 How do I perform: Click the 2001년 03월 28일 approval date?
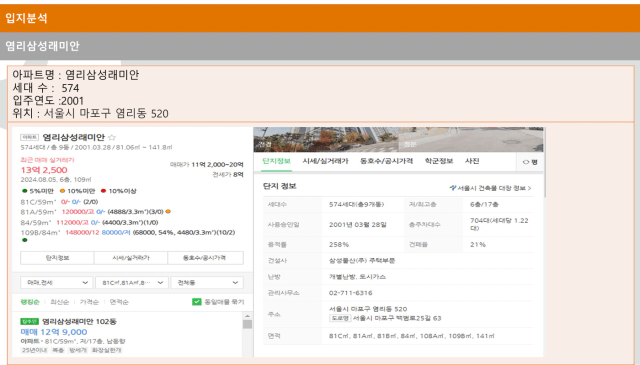358,225
